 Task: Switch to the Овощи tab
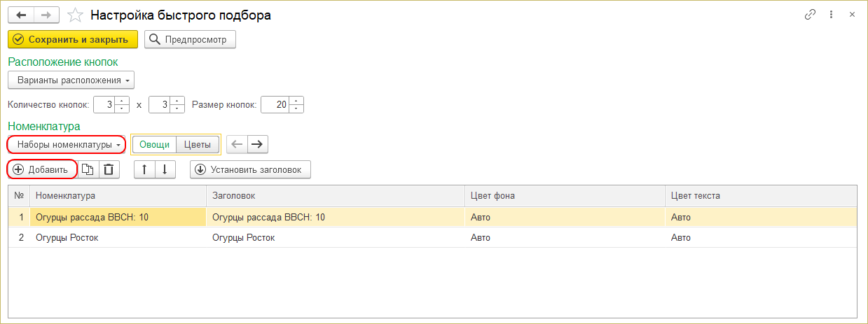(154, 145)
